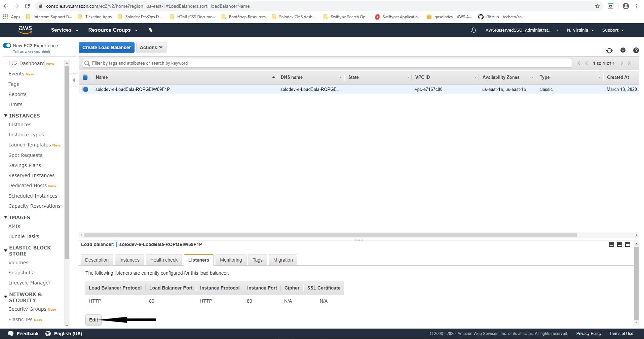Click the table horizontal scrollbar
The height and width of the screenshot is (339, 644).
(x=331, y=235)
